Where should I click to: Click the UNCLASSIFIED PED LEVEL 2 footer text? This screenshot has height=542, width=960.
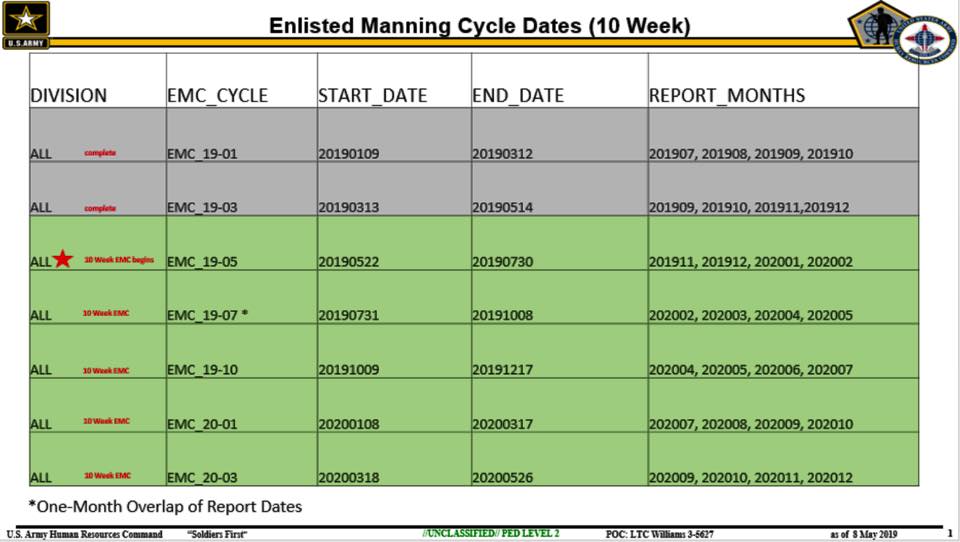(x=490, y=533)
